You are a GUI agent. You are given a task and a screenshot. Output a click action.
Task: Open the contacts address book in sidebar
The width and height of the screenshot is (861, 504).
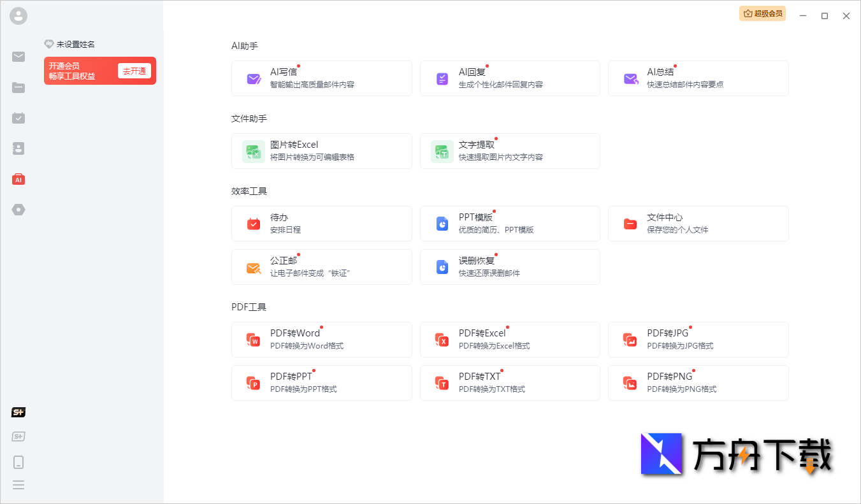[x=18, y=148]
